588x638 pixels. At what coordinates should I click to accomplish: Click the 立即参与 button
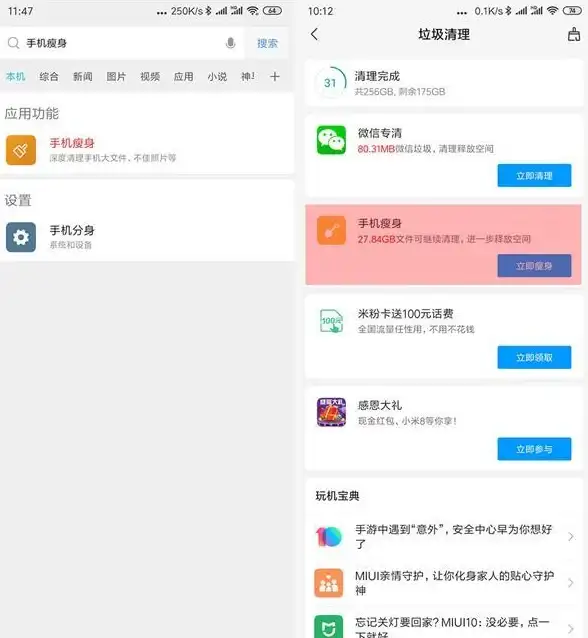(534, 449)
